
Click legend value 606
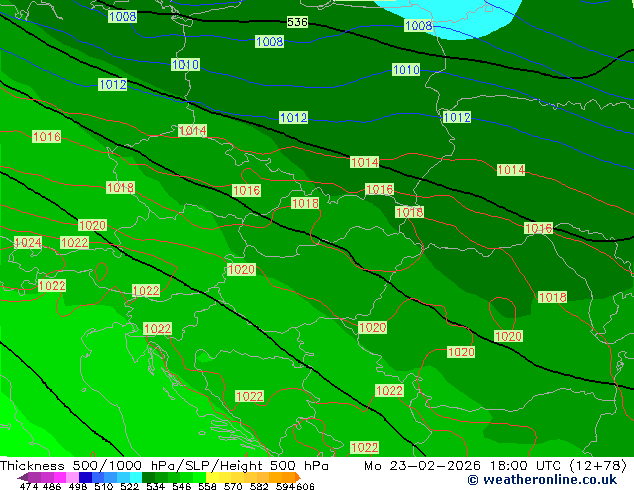[x=305, y=486]
